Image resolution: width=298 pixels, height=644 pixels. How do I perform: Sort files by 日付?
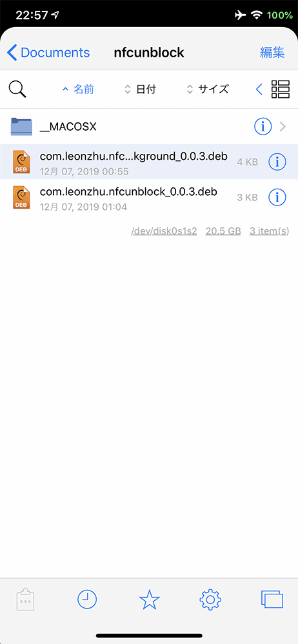coord(141,89)
